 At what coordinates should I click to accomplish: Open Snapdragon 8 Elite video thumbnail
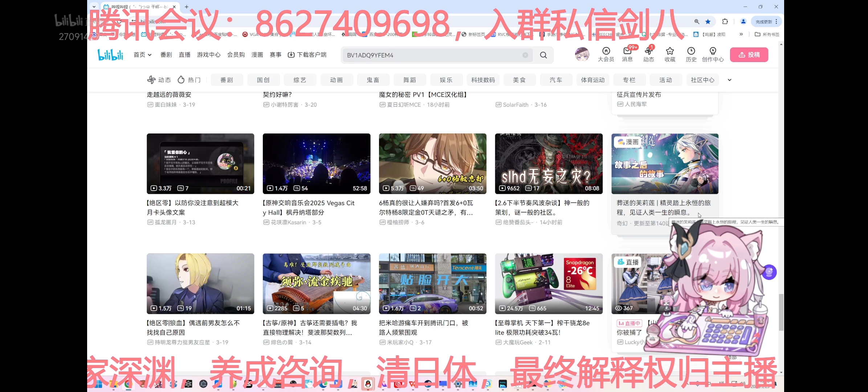[549, 283]
